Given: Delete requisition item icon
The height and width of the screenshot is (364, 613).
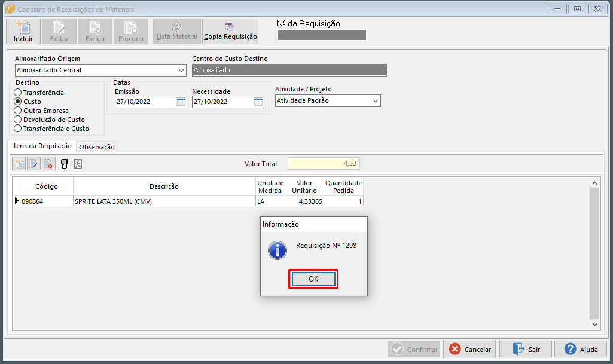Looking at the screenshot, I should click(48, 164).
